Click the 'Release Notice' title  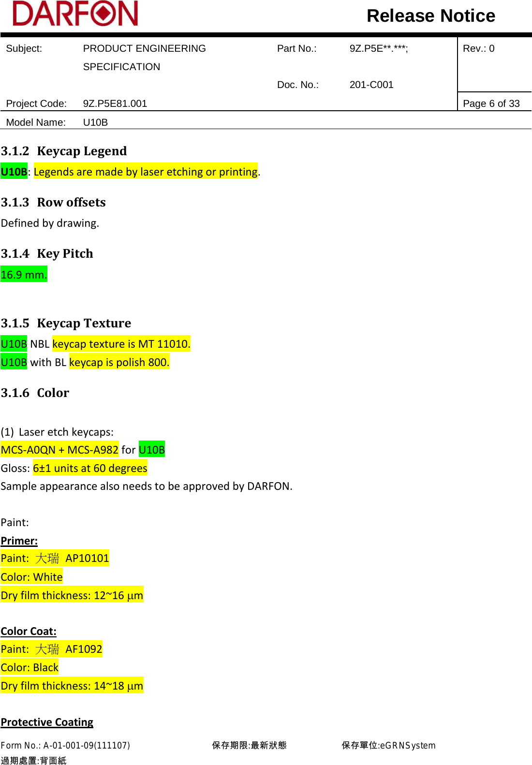[430, 16]
